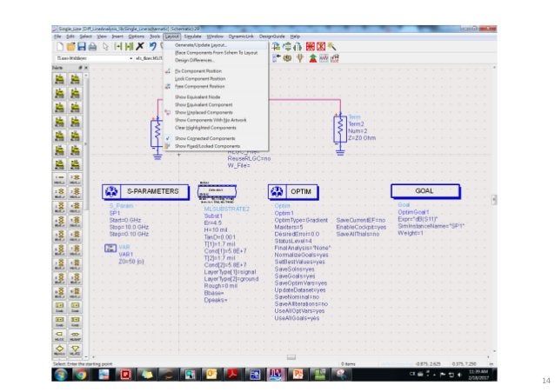Click the blue Undo arrow icon

tap(152, 46)
